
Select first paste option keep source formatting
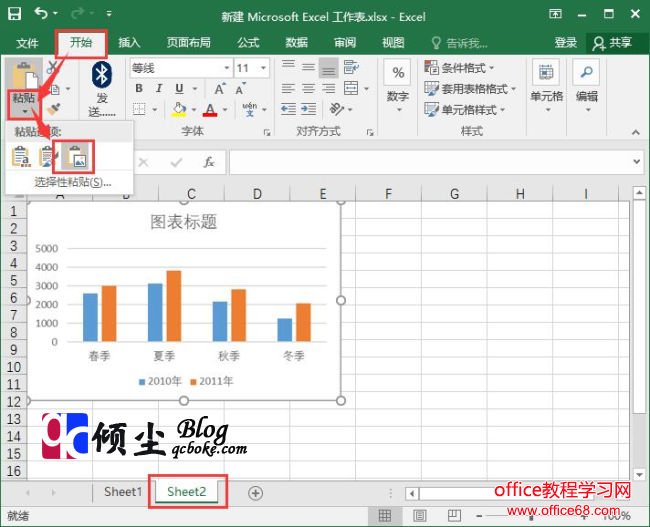(x=22, y=157)
